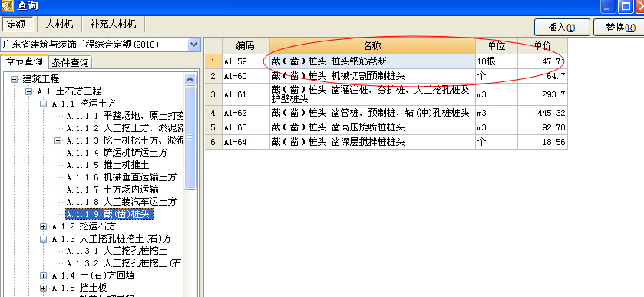This screenshot has height=297, width=644.
Task: Click price cell 445.32
Action: tap(542, 113)
